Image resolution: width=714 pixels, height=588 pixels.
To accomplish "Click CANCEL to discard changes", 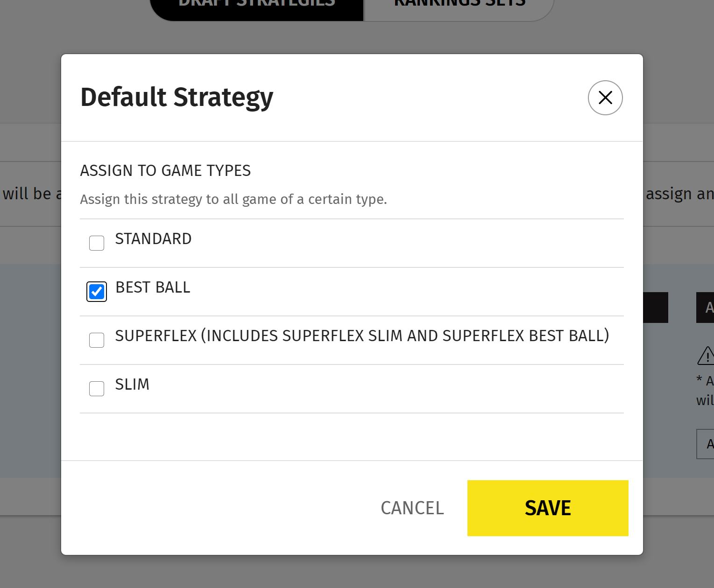I will coord(412,508).
